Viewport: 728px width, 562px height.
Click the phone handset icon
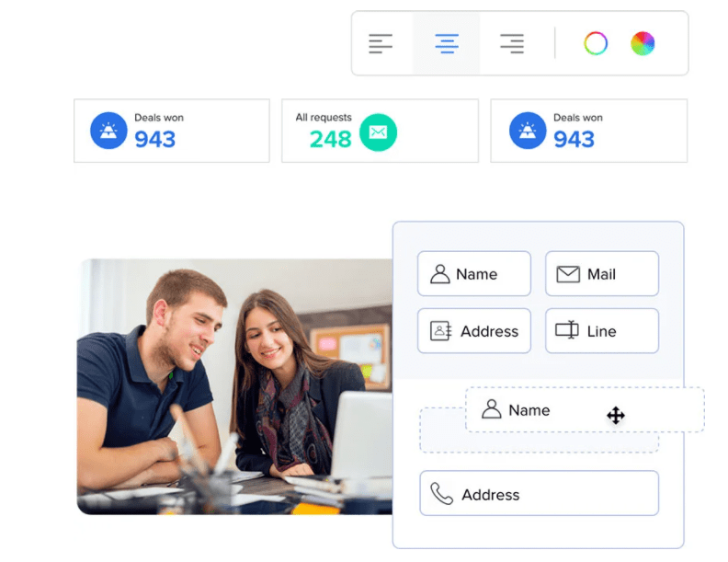tap(441, 494)
